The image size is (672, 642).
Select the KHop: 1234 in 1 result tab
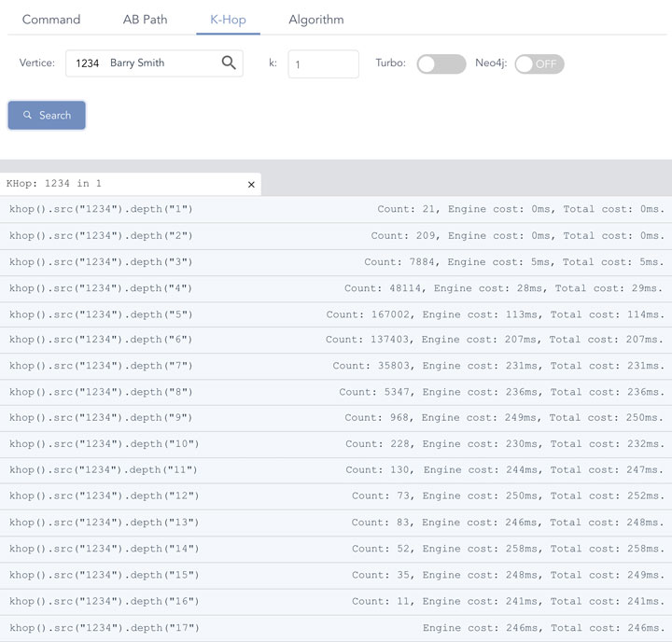coord(121,184)
